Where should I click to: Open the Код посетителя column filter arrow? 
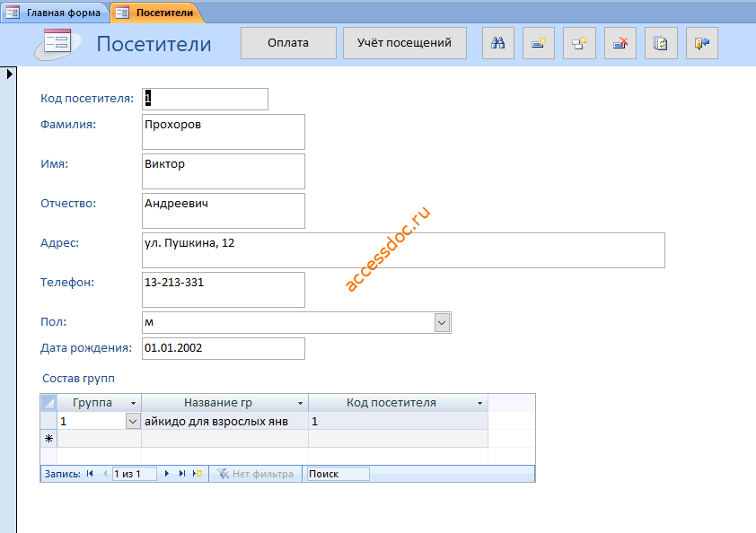coord(479,403)
